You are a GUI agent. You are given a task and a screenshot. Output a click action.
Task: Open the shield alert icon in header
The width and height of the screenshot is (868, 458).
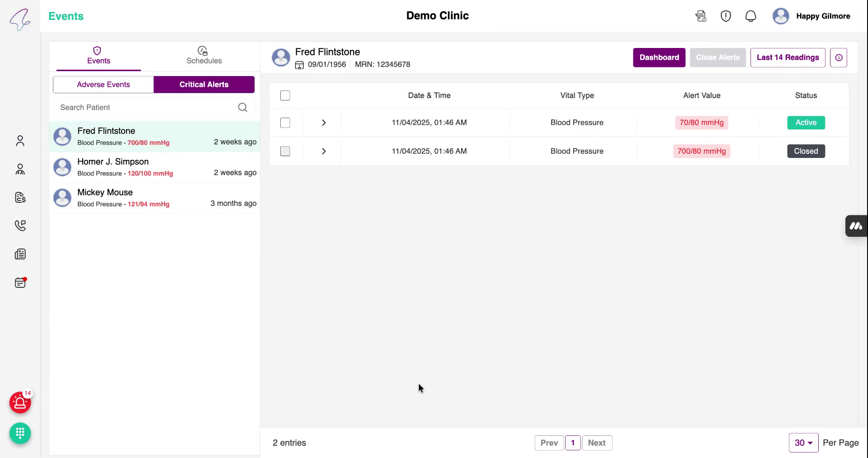point(726,16)
